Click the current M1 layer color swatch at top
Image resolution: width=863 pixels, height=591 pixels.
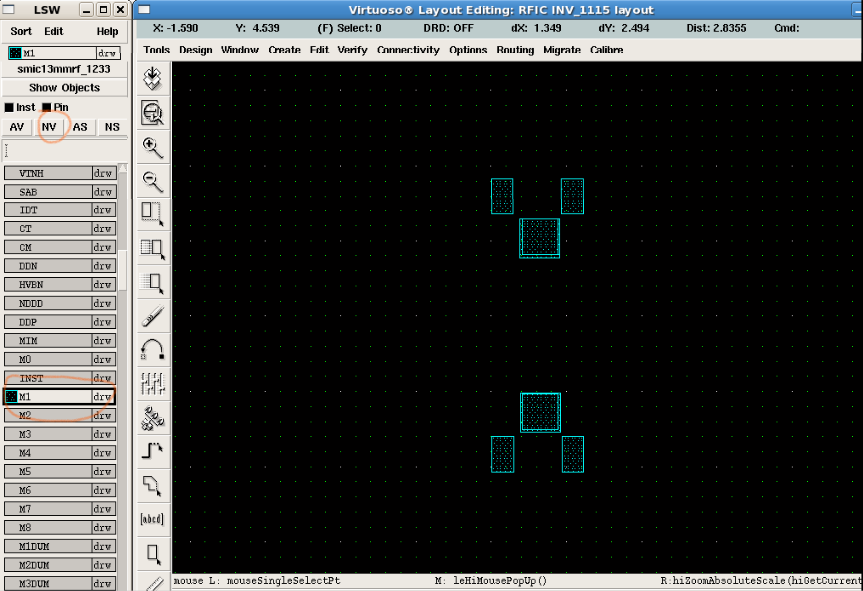pos(15,53)
